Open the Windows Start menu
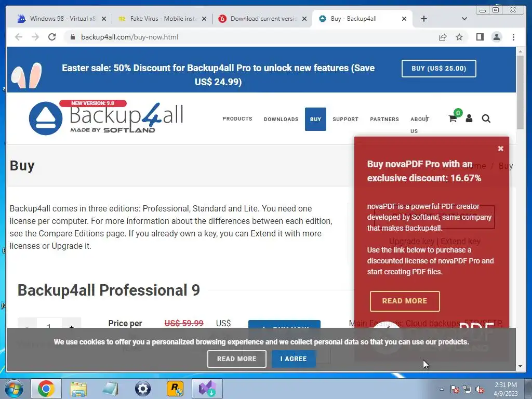This screenshot has width=532, height=399. [14, 389]
